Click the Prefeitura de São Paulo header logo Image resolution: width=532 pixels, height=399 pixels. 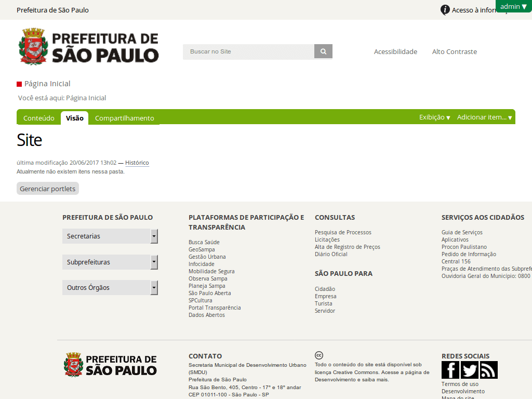(x=88, y=47)
